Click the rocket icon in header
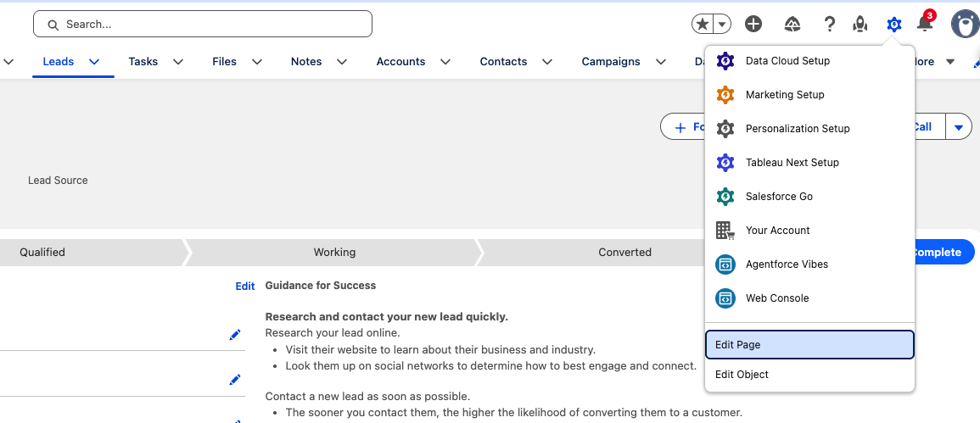The height and width of the screenshot is (423, 980). (860, 25)
